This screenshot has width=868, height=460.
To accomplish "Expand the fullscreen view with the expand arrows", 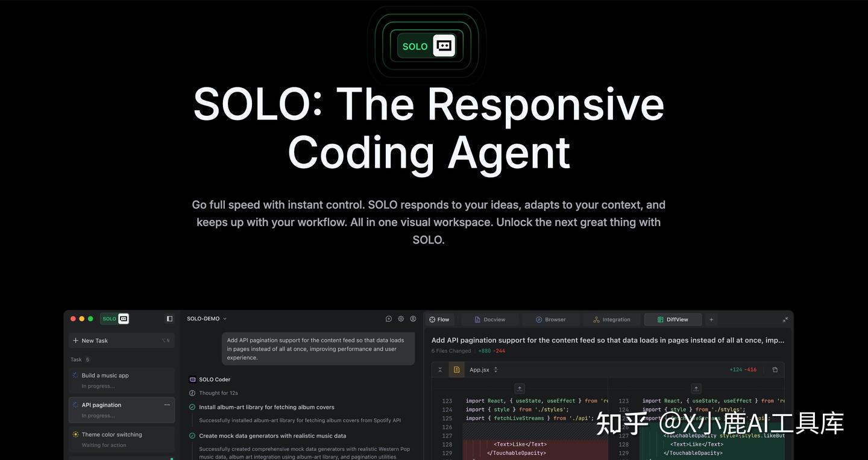I will [x=784, y=319].
